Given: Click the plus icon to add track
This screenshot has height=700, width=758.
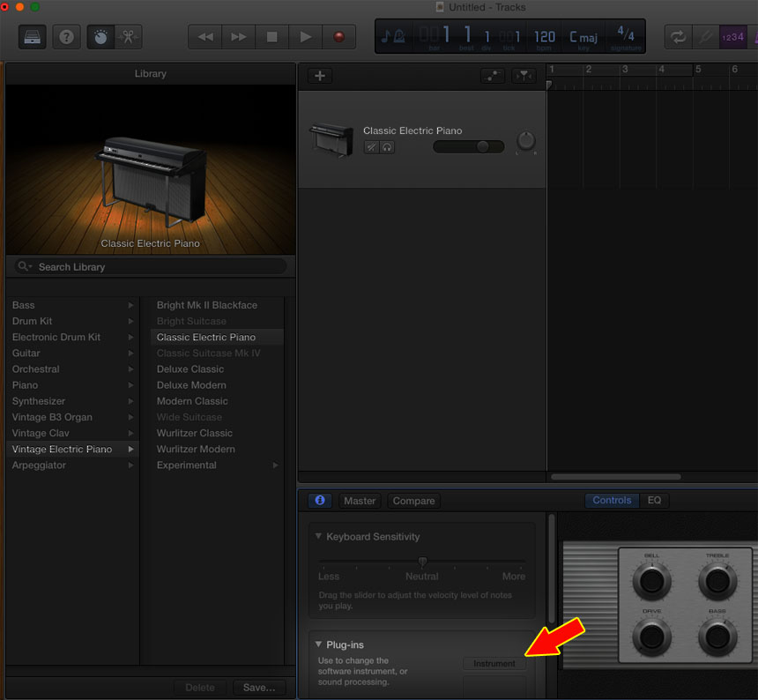Looking at the screenshot, I should click(x=319, y=76).
